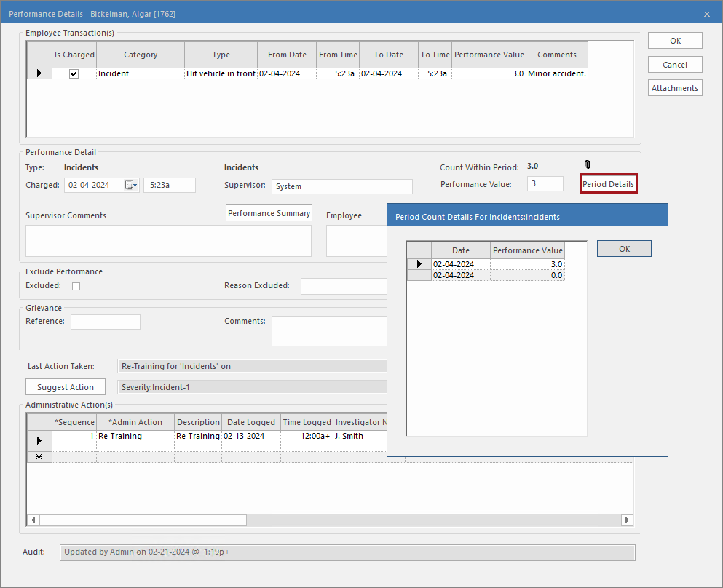Cancel the Performance Details dialog
Screen dimensions: 723x588
pos(675,65)
